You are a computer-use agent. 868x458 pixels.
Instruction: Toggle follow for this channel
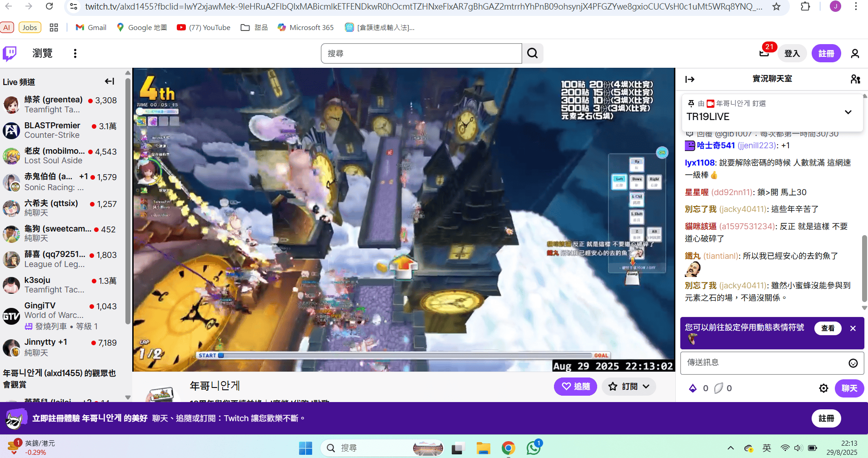coord(575,386)
